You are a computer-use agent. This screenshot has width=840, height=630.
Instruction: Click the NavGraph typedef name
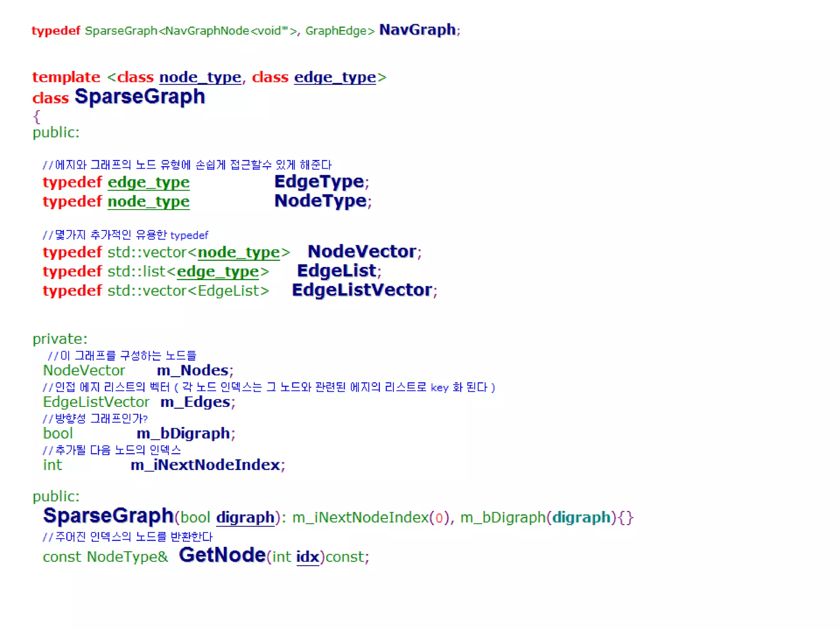click(x=417, y=30)
